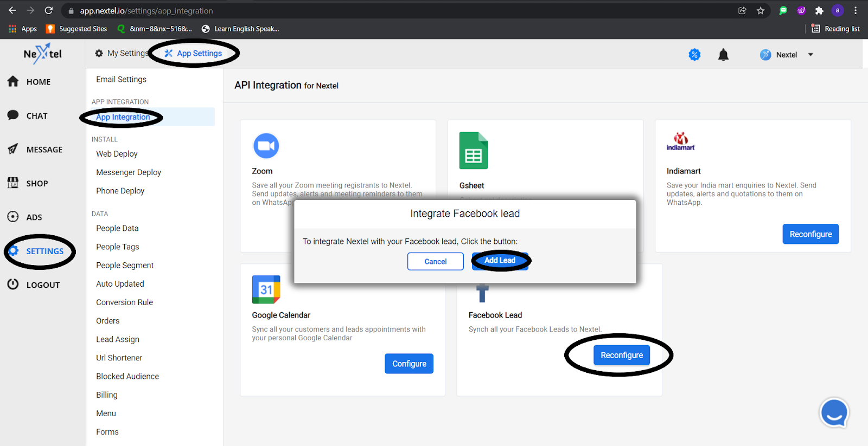The width and height of the screenshot is (868, 446).
Task: Click the share page icon in address bar
Action: [x=742, y=10]
